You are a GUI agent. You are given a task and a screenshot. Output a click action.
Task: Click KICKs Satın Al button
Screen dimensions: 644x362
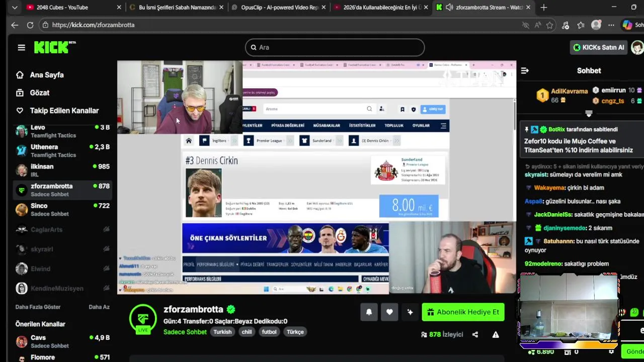[599, 47]
